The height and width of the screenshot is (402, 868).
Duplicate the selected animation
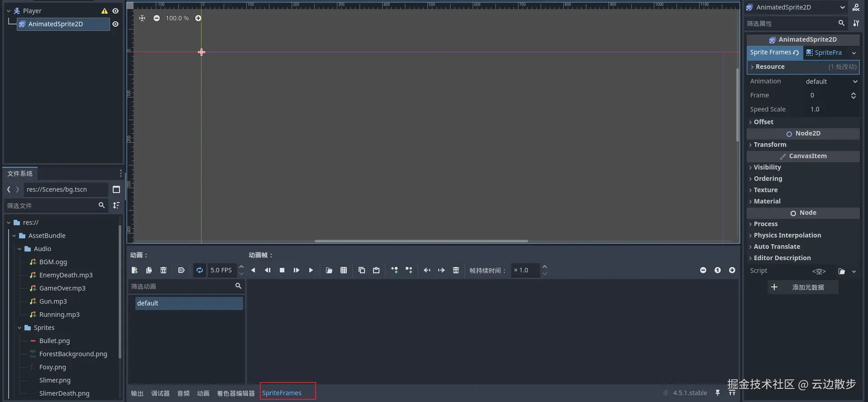(x=149, y=270)
